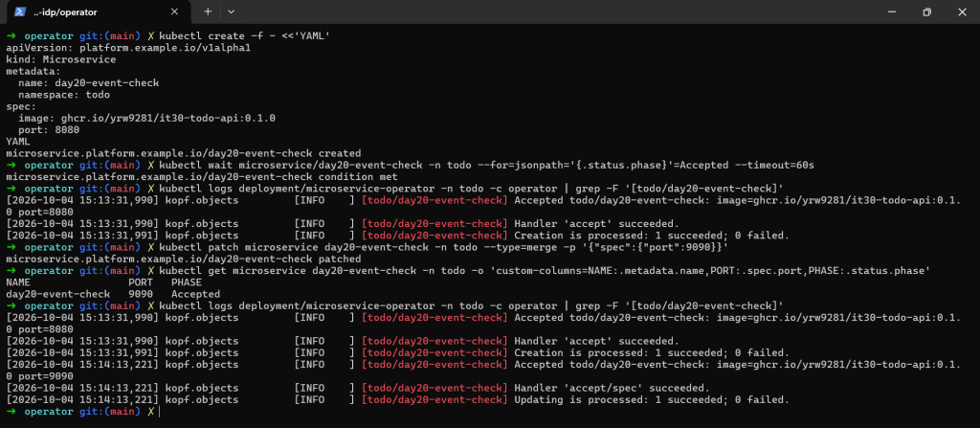Click 'name: day20-event-check' line
The width and height of the screenshot is (980, 428).
pos(88,83)
